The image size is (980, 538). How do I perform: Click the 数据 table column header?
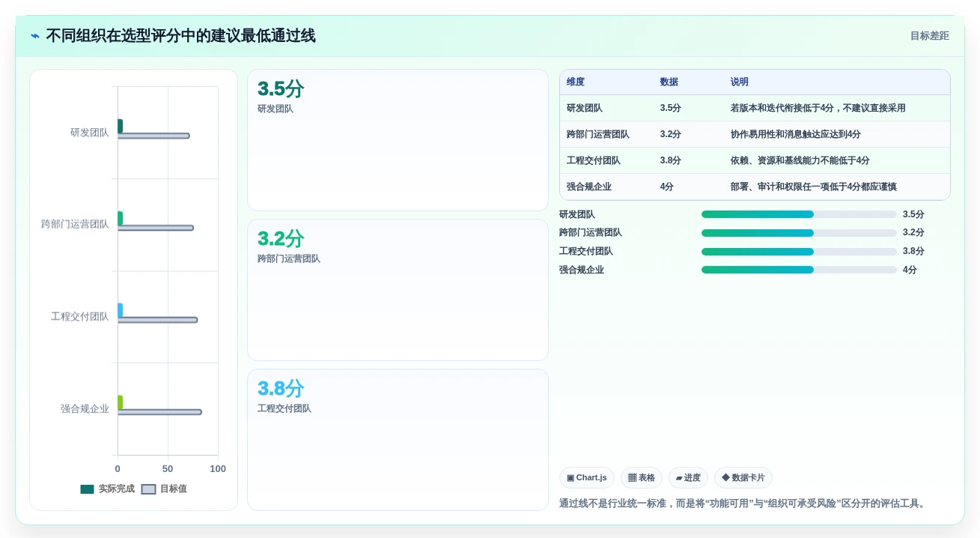pos(669,82)
